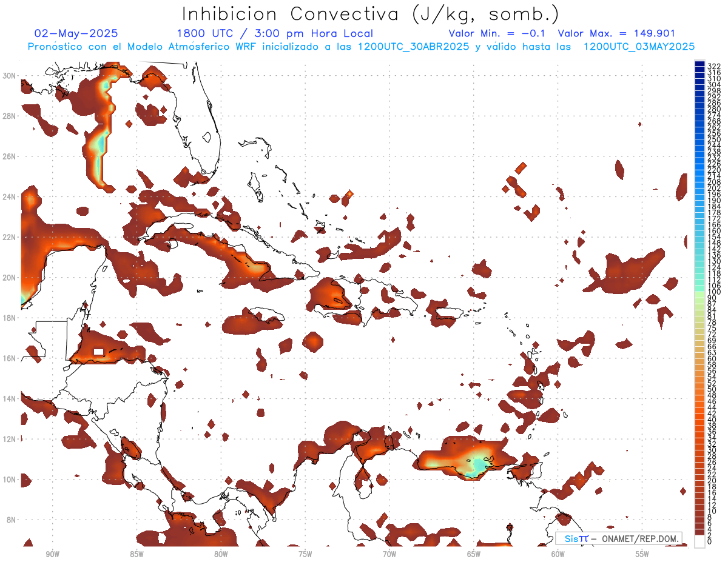Image resolution: width=728 pixels, height=562 pixels.
Task: Click the 24N latitude label
Action: point(10,196)
